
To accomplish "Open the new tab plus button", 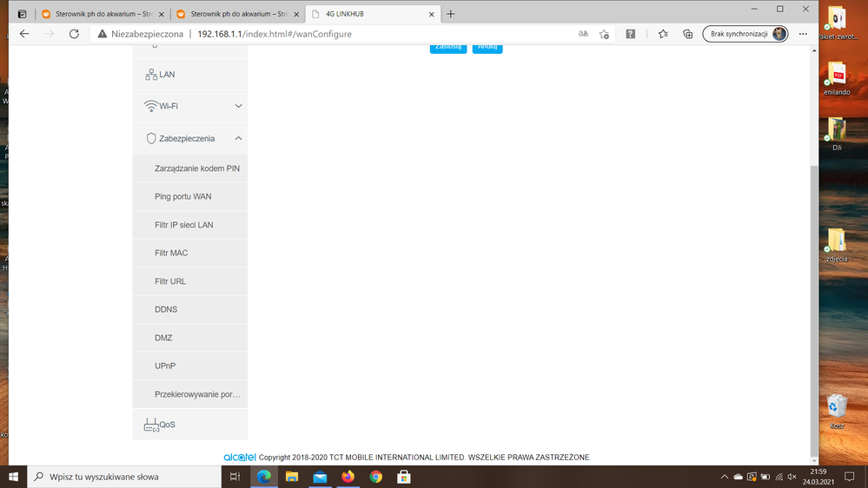I will pyautogui.click(x=451, y=14).
